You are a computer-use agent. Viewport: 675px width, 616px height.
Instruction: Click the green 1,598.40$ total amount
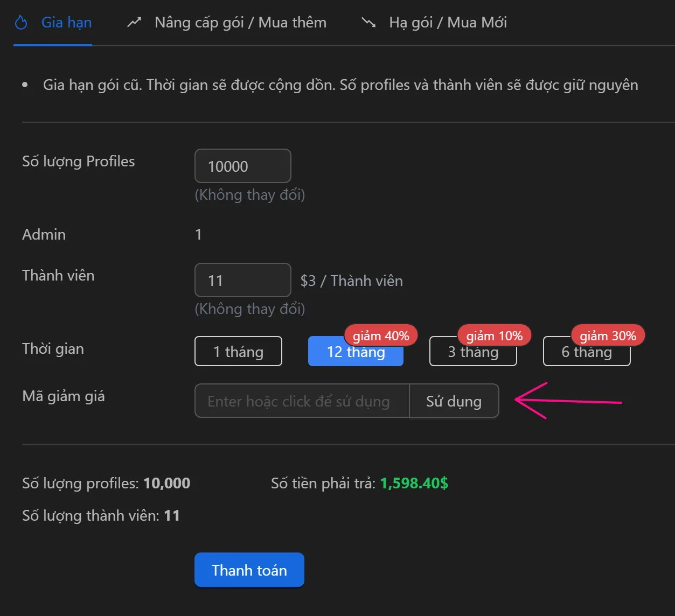coord(414,484)
